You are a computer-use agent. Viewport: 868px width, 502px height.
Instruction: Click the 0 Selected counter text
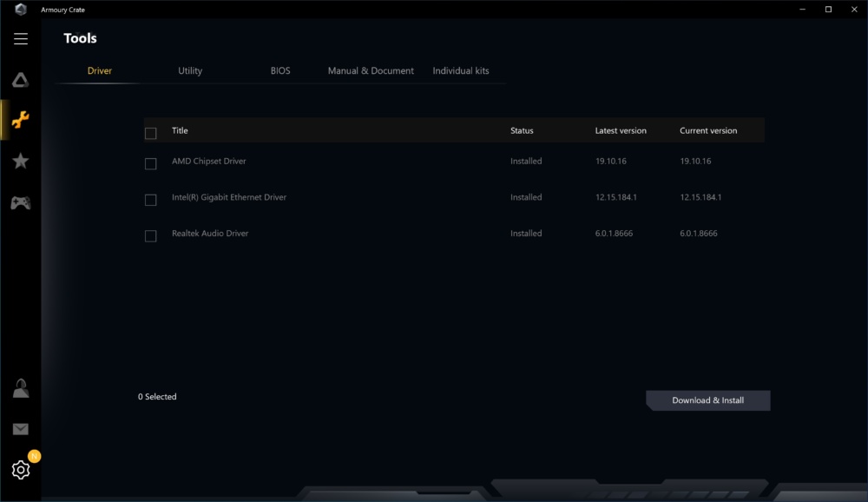157,397
